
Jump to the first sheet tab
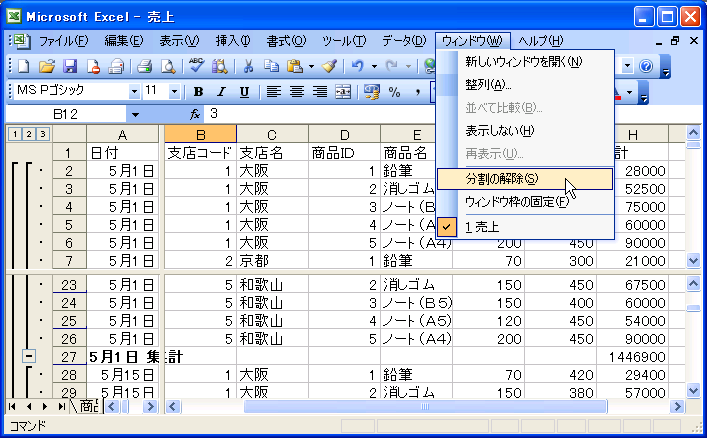(x=12, y=406)
